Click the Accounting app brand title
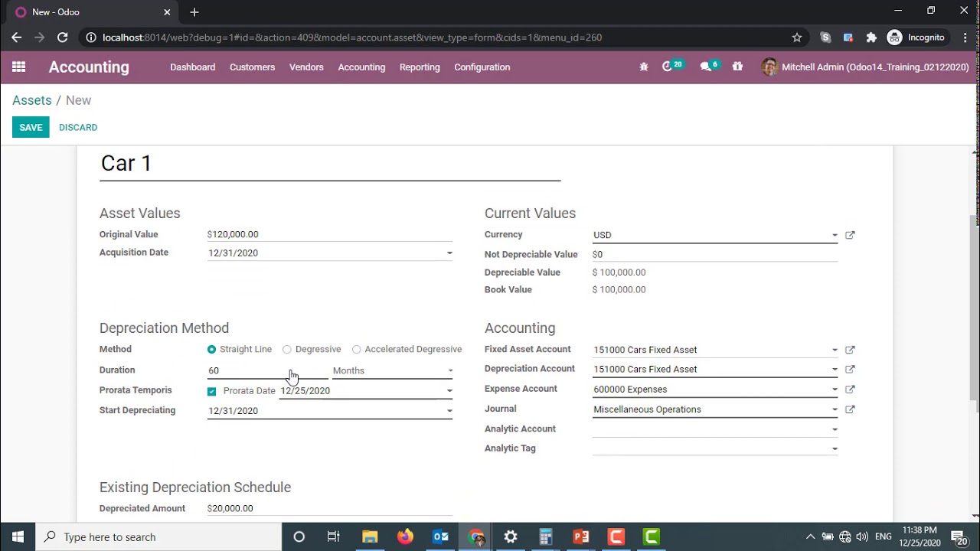Image resolution: width=980 pixels, height=551 pixels. pos(89,67)
